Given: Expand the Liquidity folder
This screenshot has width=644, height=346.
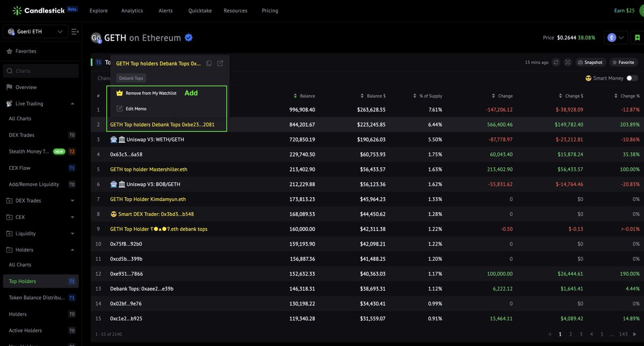Looking at the screenshot, I should (x=72, y=234).
